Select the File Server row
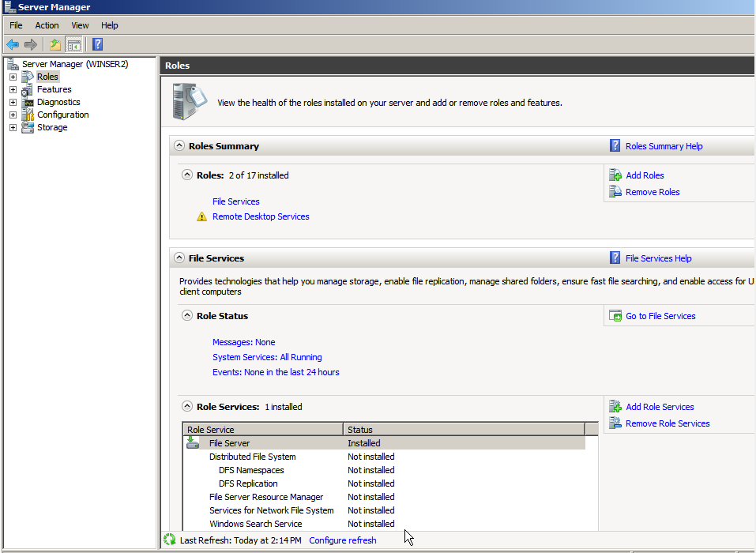The image size is (756, 553). [384, 442]
